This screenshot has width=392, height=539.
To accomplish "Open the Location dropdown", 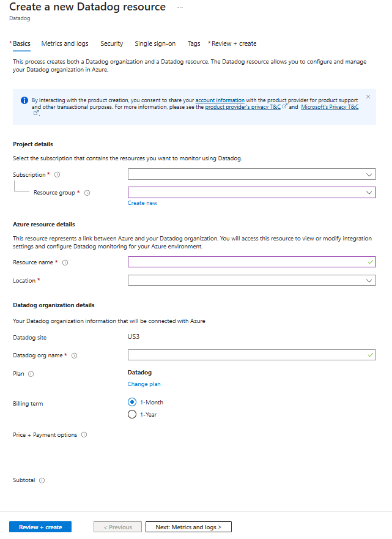I will (251, 280).
